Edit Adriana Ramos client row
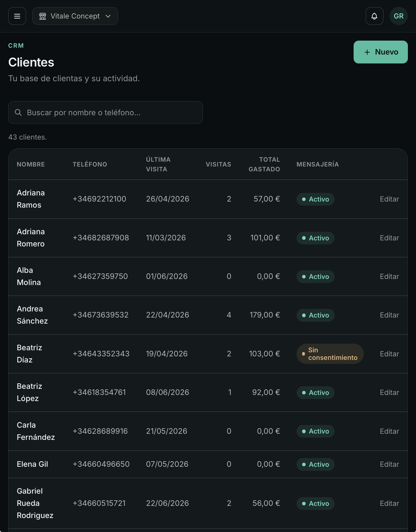The width and height of the screenshot is (416, 532). 389,199
